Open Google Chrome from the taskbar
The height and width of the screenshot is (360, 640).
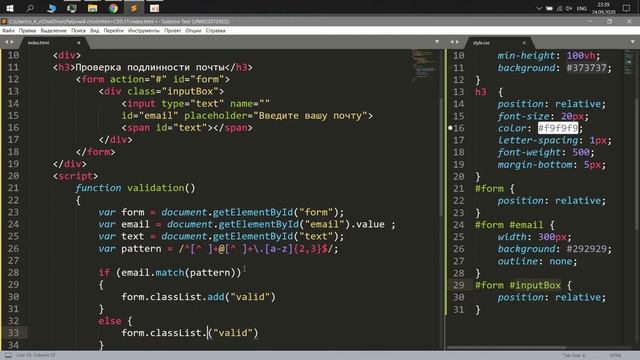[x=113, y=8]
